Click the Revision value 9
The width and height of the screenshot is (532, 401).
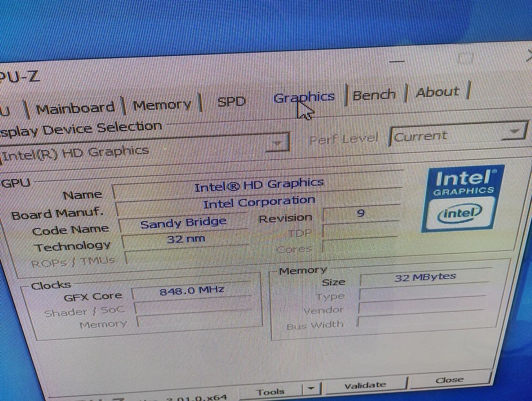coord(361,213)
